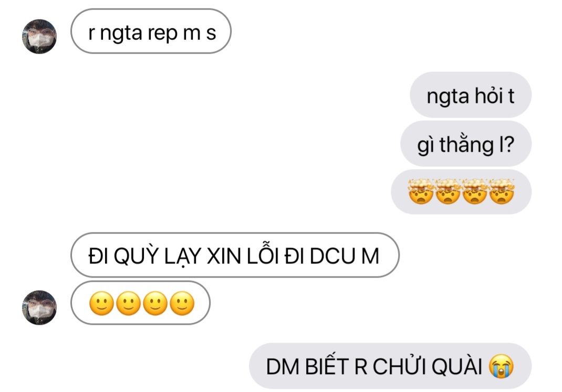The width and height of the screenshot is (562, 392).
Task: Tap the last slightly smiling face emoji
Action: [x=182, y=303]
